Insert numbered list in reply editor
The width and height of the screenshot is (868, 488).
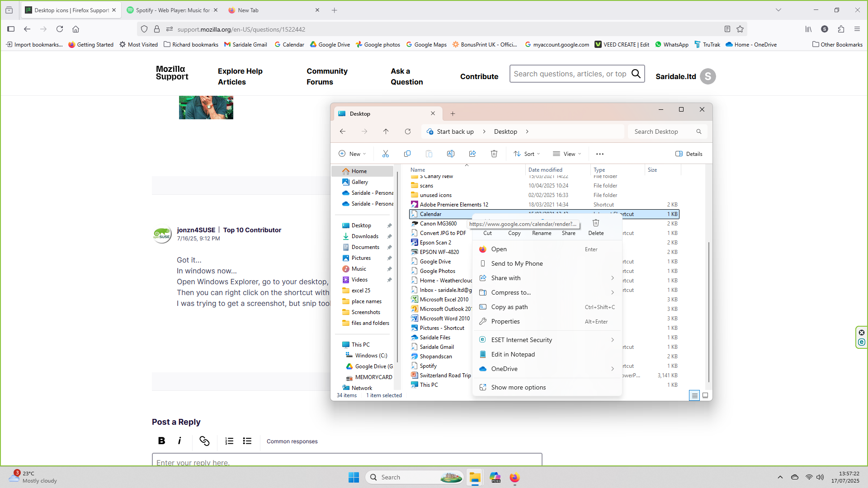coord(229,441)
